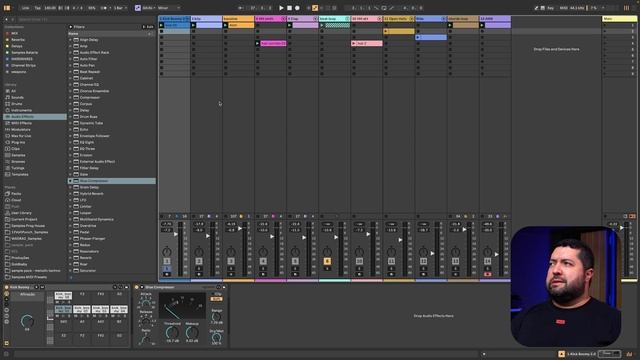The image size is (640, 360).
Task: Expand the Saturator device entry
Action: coord(70,271)
